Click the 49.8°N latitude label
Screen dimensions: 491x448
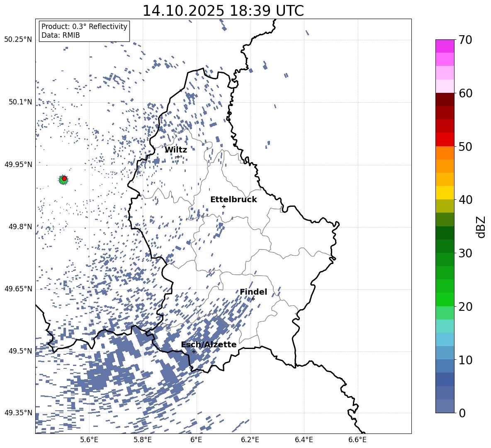coord(20,227)
